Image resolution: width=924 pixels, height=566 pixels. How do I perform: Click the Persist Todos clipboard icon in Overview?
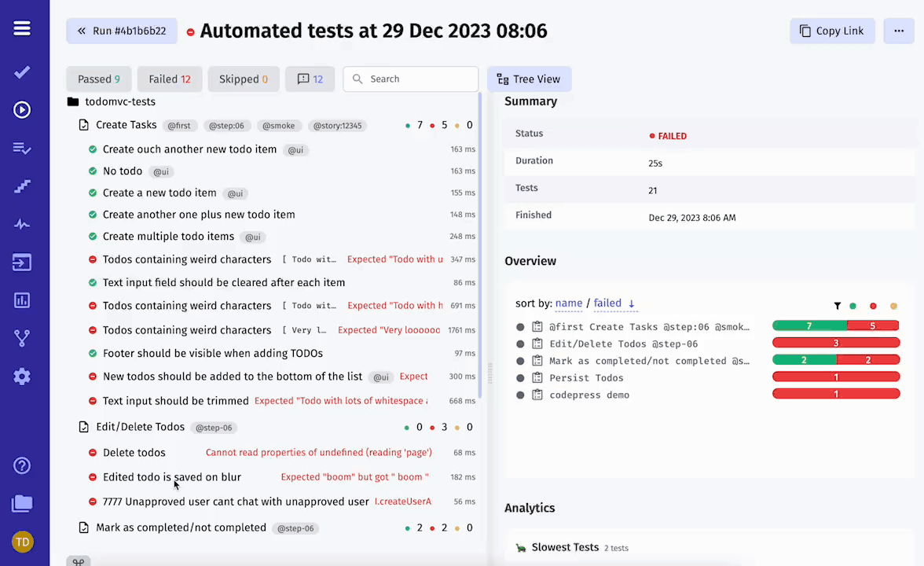click(537, 377)
